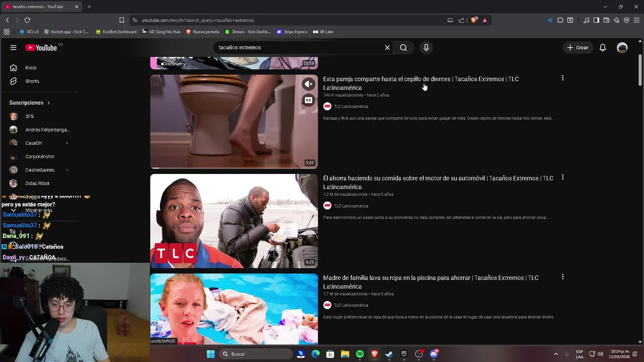This screenshot has height=362, width=644.
Task: Reload the page with refresh icon
Action: 27,20
